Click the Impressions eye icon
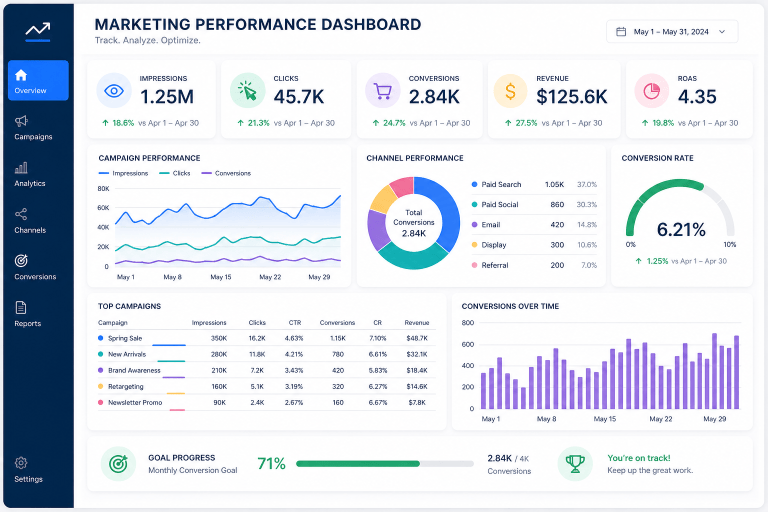The height and width of the screenshot is (512, 768). [114, 91]
